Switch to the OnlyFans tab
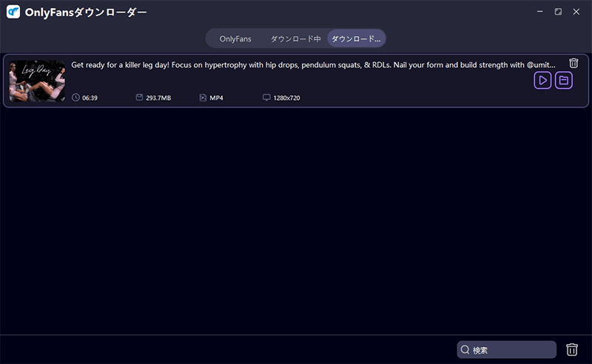The width and height of the screenshot is (592, 364). click(235, 38)
